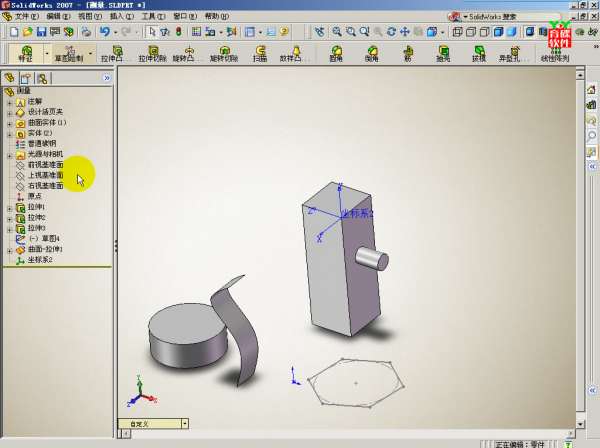Switch to the PropertyManager tab in left panel

pos(26,78)
